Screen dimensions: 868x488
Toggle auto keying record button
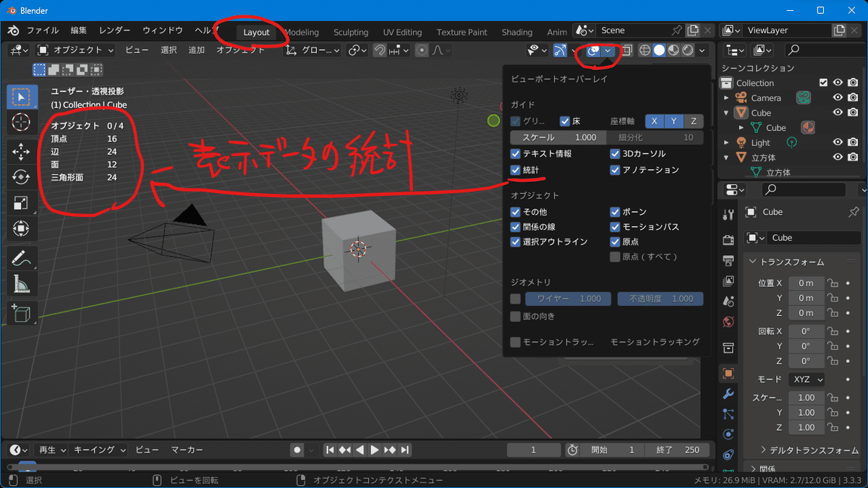pyautogui.click(x=297, y=450)
